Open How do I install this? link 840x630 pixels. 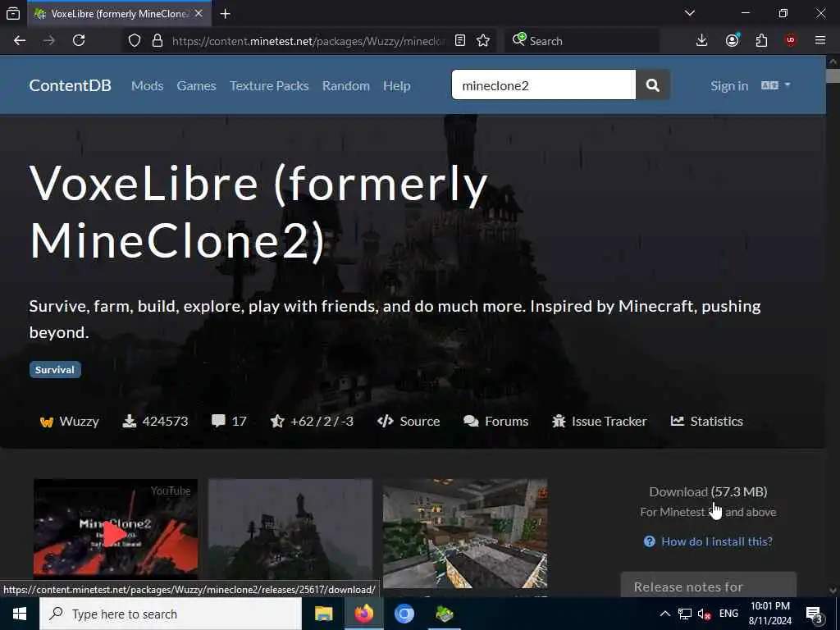[x=708, y=541]
